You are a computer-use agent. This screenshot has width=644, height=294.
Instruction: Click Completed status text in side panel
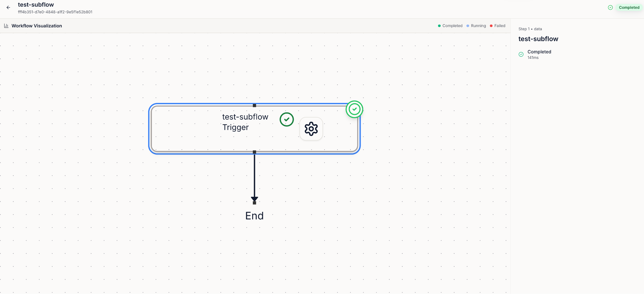pos(539,52)
